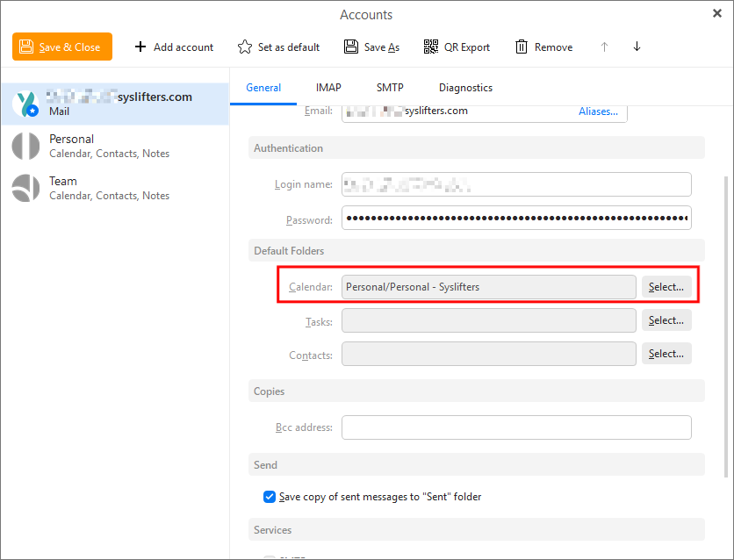Select the Team account entry
The image size is (734, 560).
115,188
